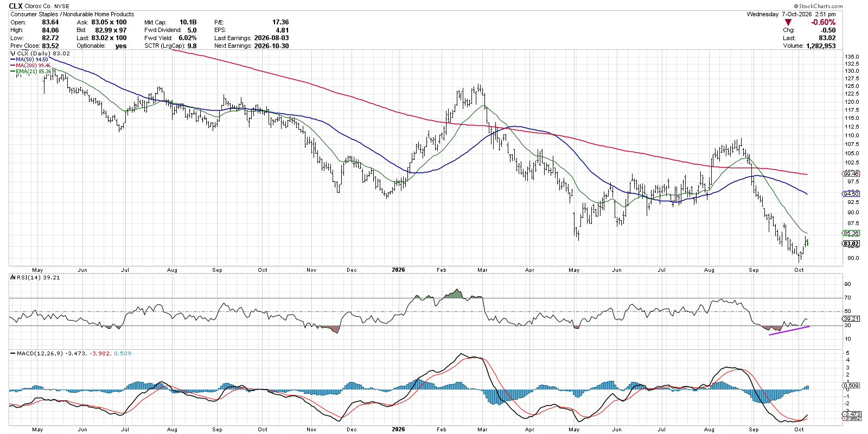Screen dimensions: 868x434
Task: Click the 39.21 value tag on the RSI axis
Action: click(x=851, y=319)
